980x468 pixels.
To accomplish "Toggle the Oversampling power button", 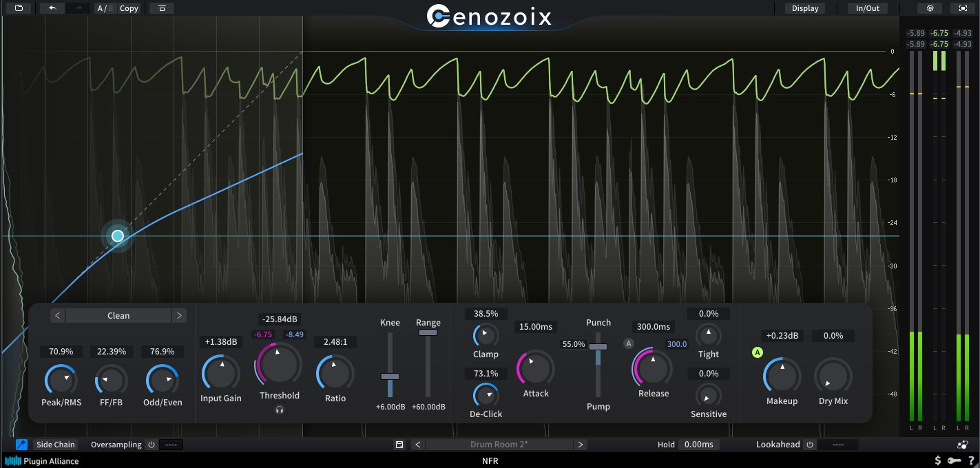I will pyautogui.click(x=152, y=445).
